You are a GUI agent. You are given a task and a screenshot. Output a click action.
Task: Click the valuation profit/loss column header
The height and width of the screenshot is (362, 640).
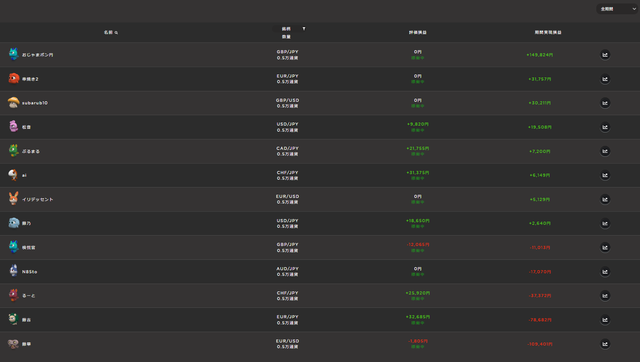[418, 32]
